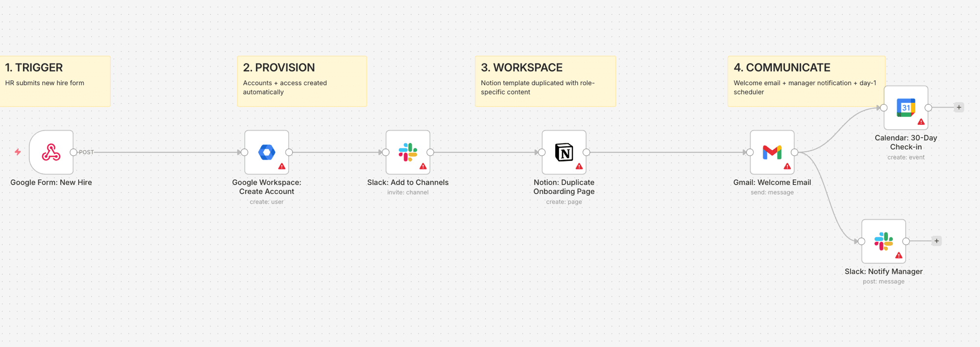This screenshot has width=980, height=347.
Task: Click the red trigger lightning bolt icon
Action: tap(18, 152)
